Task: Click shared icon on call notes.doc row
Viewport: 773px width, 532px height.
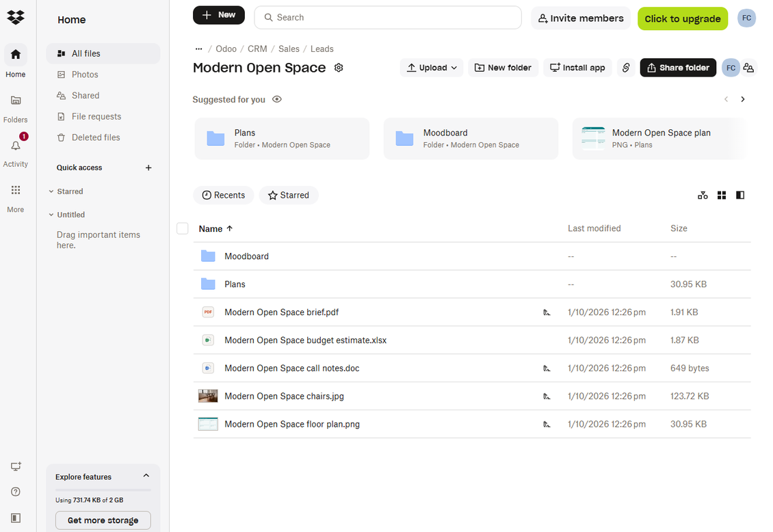Action: pyautogui.click(x=547, y=369)
